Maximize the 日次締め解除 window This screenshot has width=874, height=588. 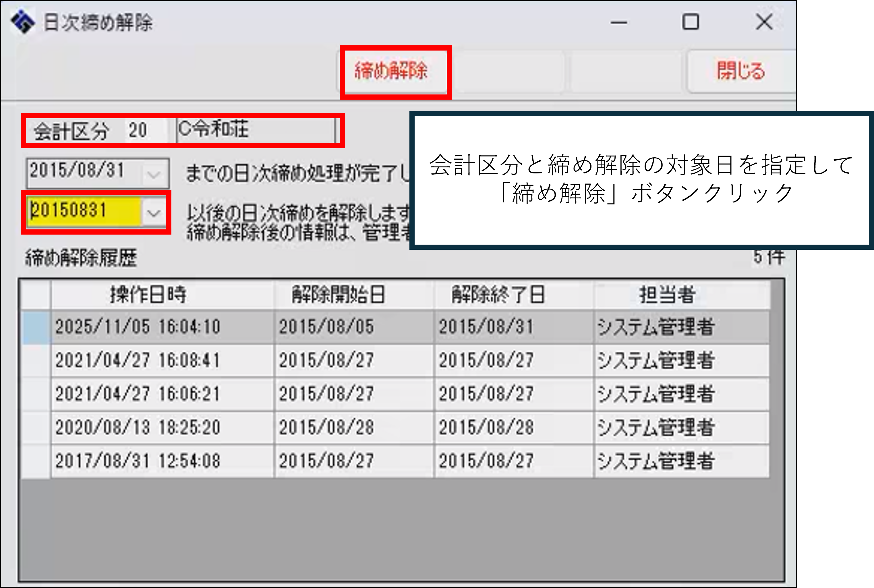click(x=690, y=22)
